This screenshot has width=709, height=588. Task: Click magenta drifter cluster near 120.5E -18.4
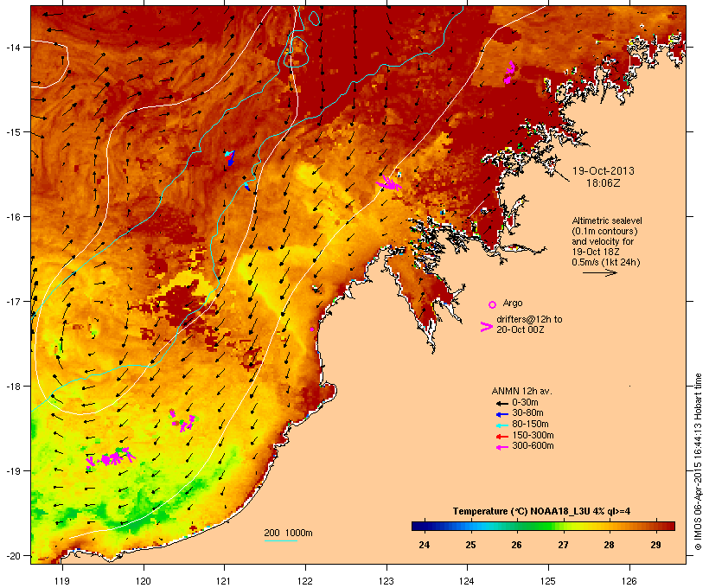(x=182, y=420)
